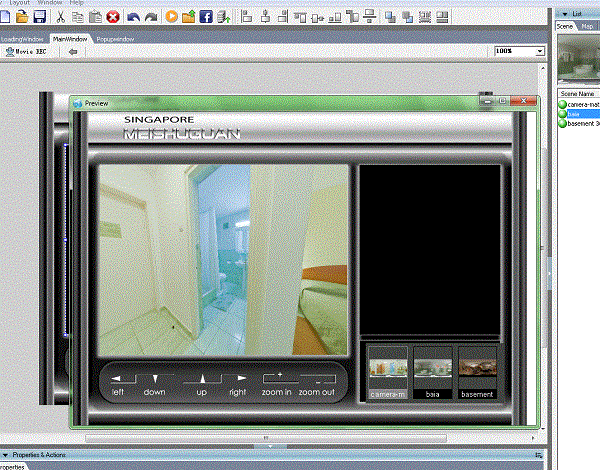
Task: Select the Scene tab in List panel
Action: [x=565, y=26]
